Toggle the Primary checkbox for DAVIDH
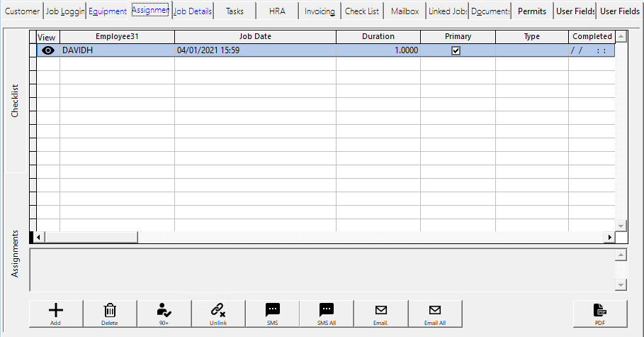 point(456,50)
